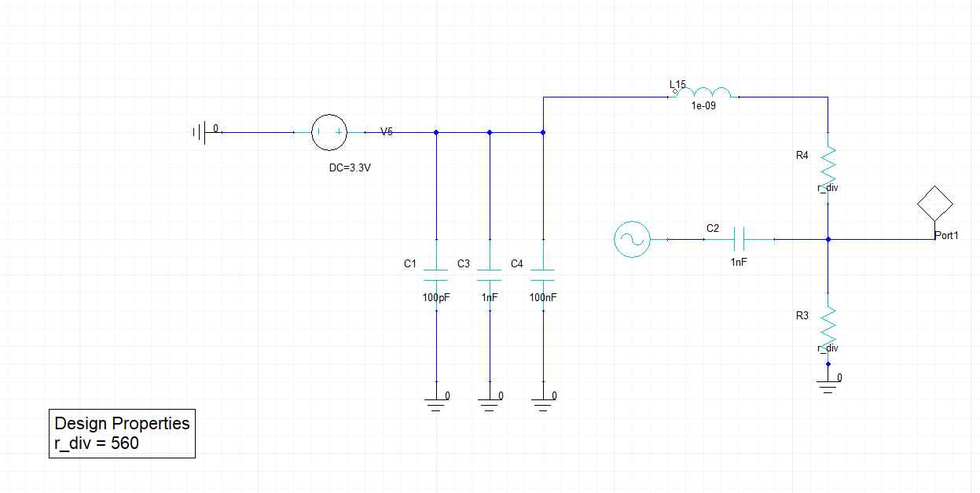
Task: Click the 1nF label below C2
Action: point(737,260)
